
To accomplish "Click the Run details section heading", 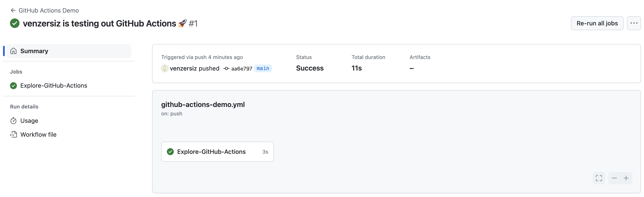I will (x=24, y=107).
